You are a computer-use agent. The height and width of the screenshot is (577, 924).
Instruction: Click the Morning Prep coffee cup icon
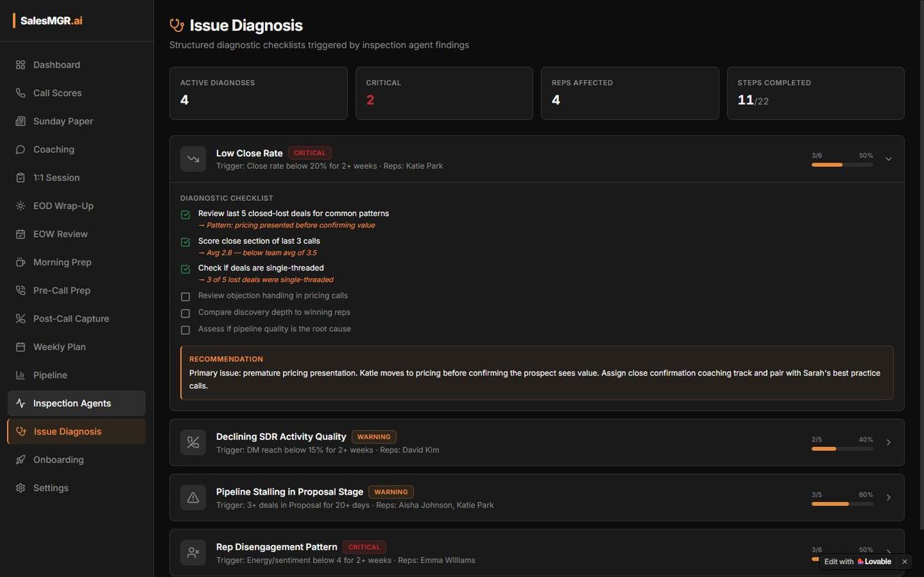pyautogui.click(x=20, y=262)
